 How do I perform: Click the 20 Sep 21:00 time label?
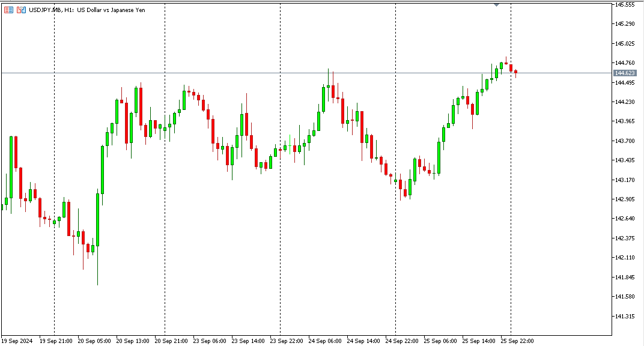tap(171, 341)
